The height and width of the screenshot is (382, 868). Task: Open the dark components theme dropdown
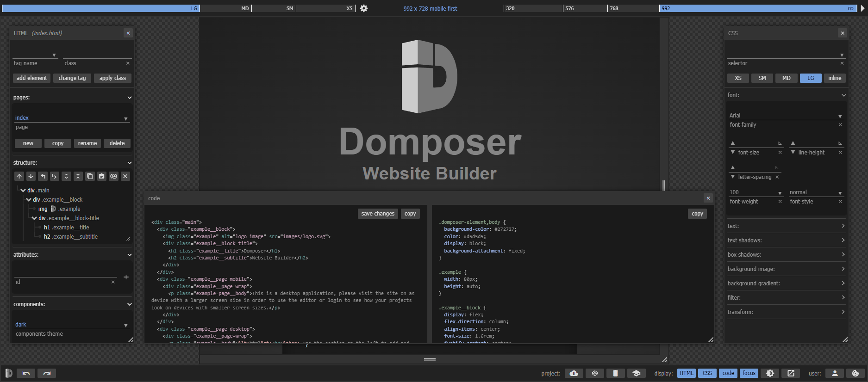click(x=72, y=325)
